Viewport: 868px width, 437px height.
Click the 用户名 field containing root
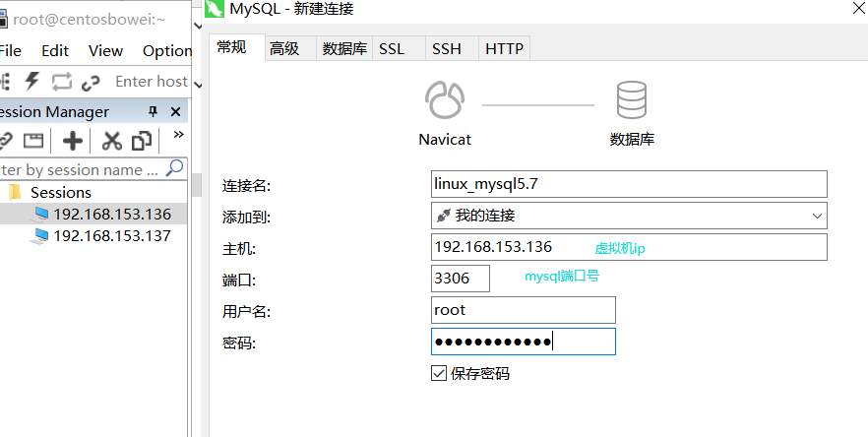[524, 310]
